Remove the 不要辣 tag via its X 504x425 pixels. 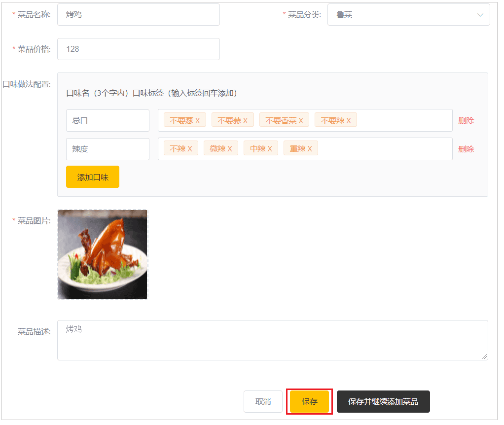click(x=349, y=121)
